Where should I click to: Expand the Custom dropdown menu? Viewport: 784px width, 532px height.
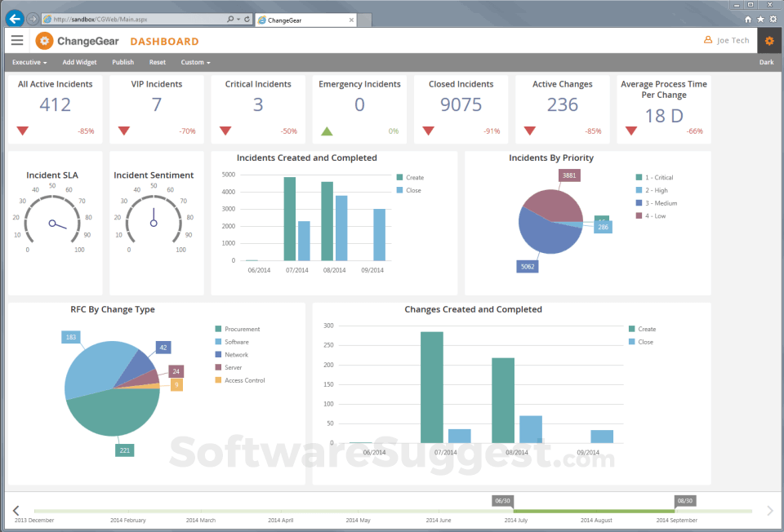(x=195, y=62)
